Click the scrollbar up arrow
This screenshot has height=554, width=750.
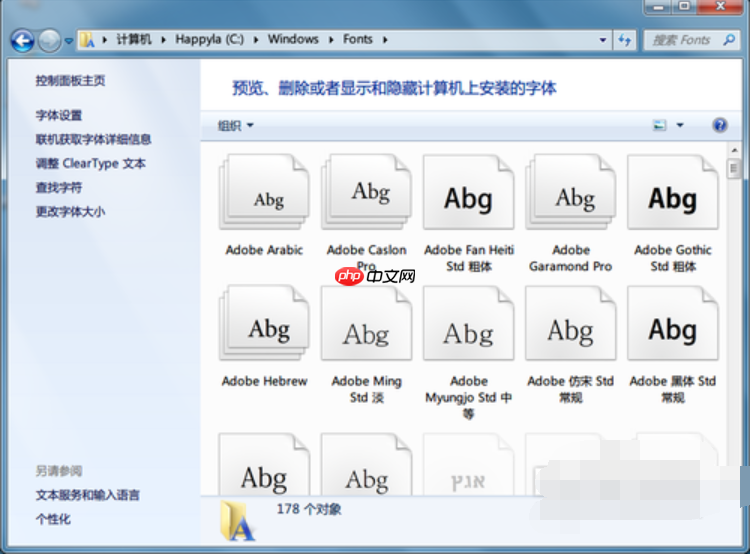click(x=734, y=150)
